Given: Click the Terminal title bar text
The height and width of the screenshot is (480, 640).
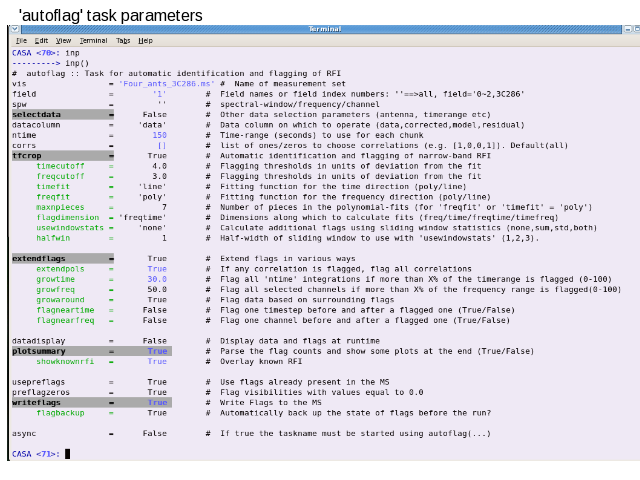Looking at the screenshot, I should point(324,29).
